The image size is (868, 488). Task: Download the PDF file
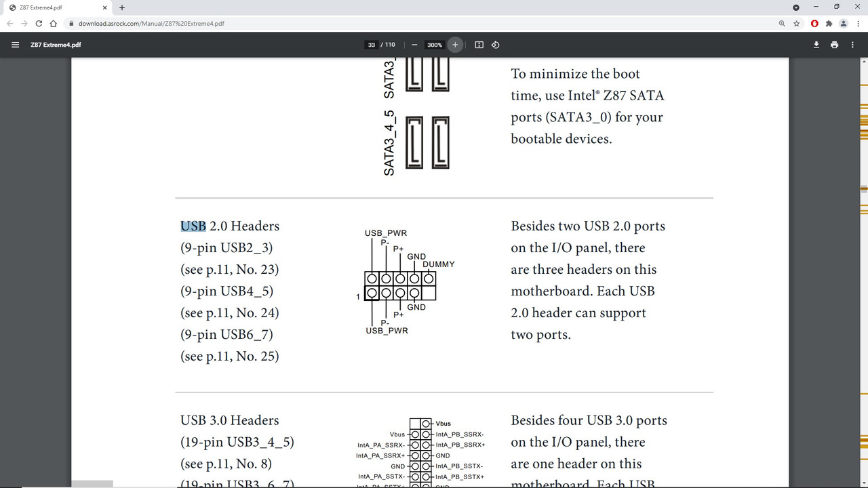(816, 45)
